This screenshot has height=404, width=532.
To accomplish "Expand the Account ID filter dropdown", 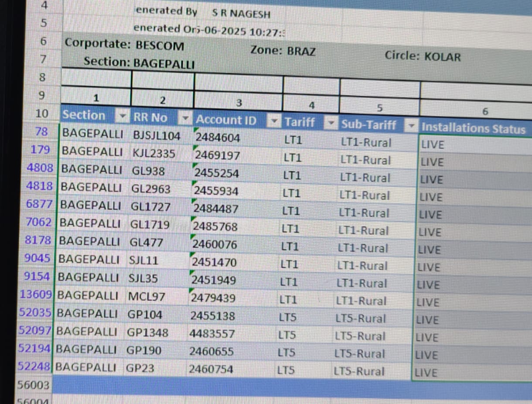I will tap(274, 121).
